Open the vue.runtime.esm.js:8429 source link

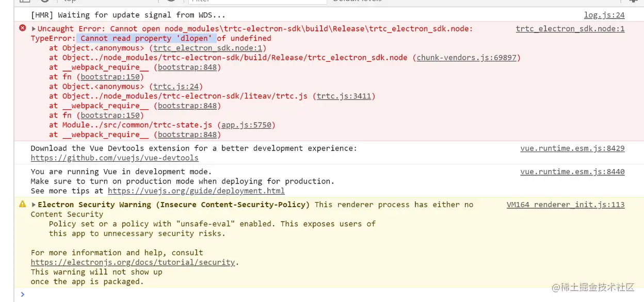572,148
